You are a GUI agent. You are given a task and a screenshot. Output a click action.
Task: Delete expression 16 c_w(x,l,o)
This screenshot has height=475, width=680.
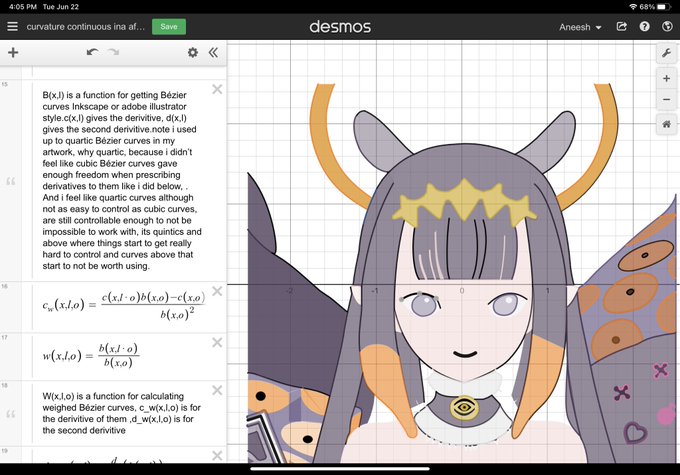217,291
